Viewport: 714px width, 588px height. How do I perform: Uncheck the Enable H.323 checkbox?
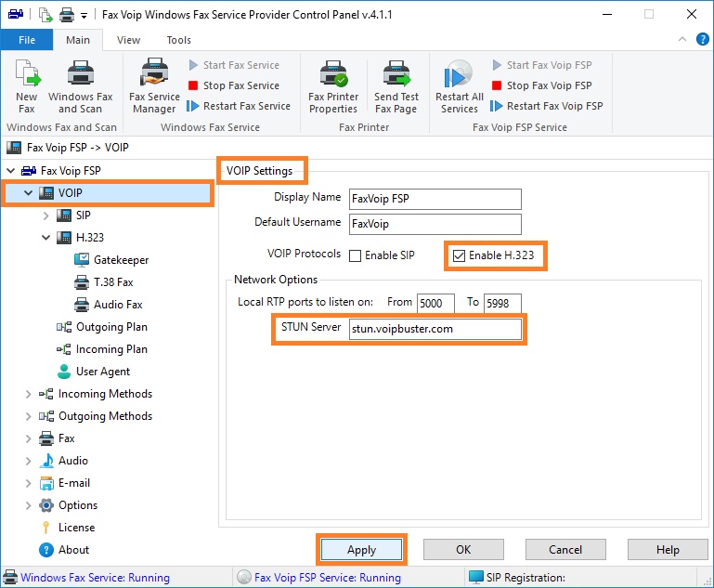click(459, 256)
